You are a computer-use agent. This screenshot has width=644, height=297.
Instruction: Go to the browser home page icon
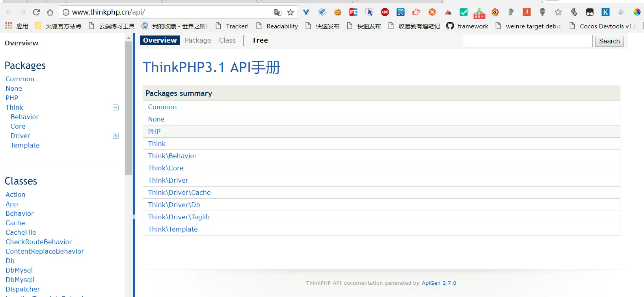click(50, 12)
